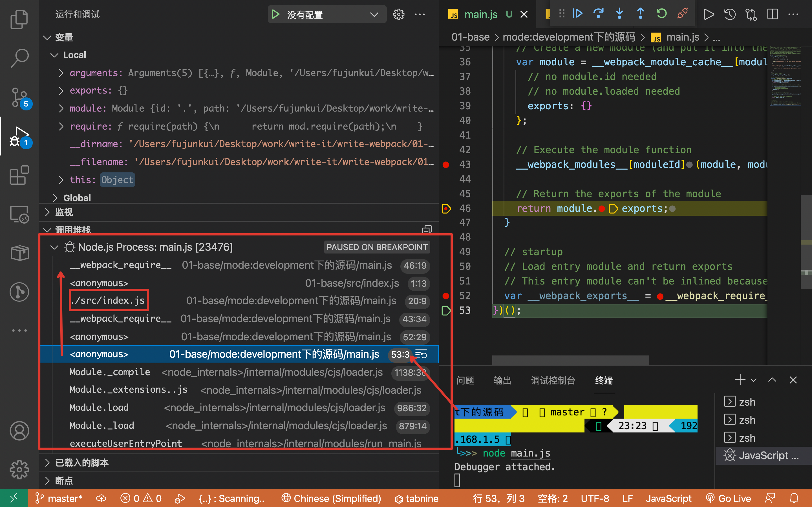Click the Step Into debug icon
Image resolution: width=812 pixels, height=507 pixels.
(x=619, y=14)
